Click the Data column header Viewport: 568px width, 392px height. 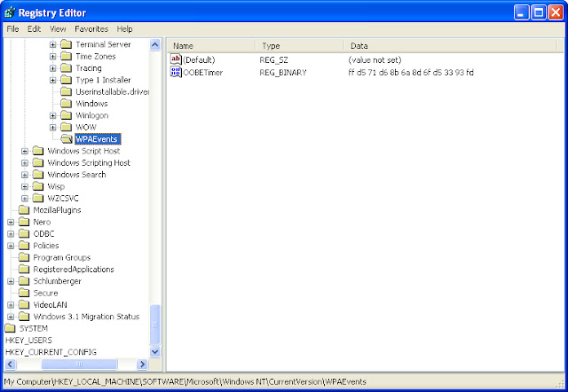[x=450, y=46]
